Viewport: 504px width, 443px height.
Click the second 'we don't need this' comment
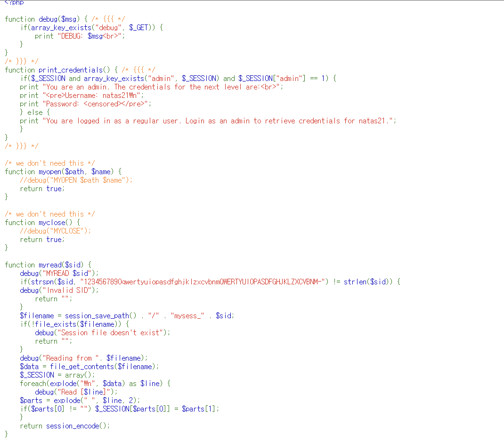click(50, 214)
